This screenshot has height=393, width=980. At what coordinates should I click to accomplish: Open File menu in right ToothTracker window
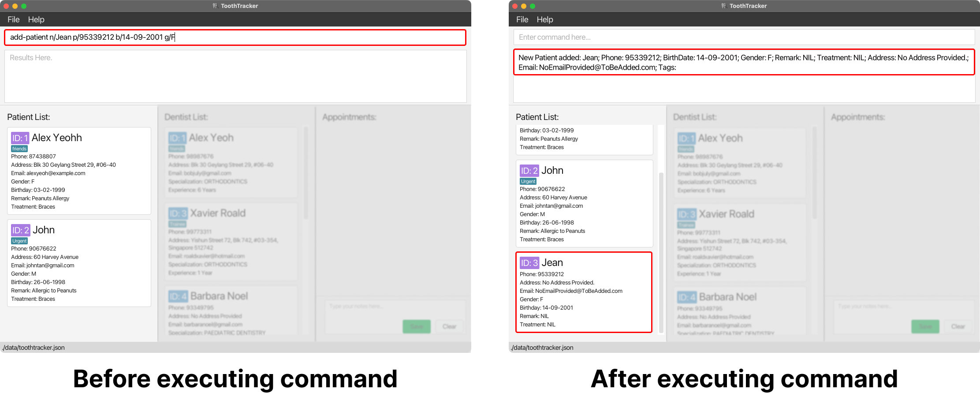522,19
